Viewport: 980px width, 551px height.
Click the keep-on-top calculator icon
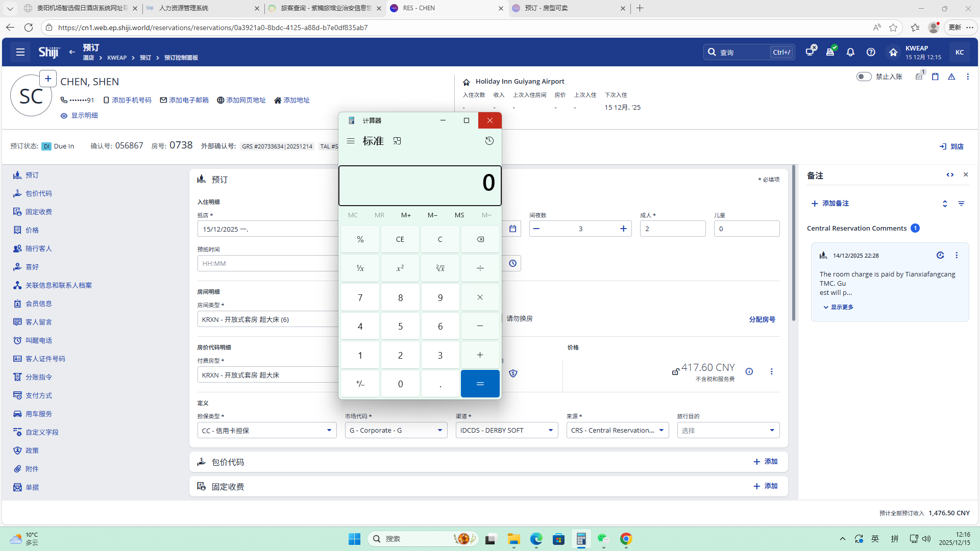[x=397, y=141]
